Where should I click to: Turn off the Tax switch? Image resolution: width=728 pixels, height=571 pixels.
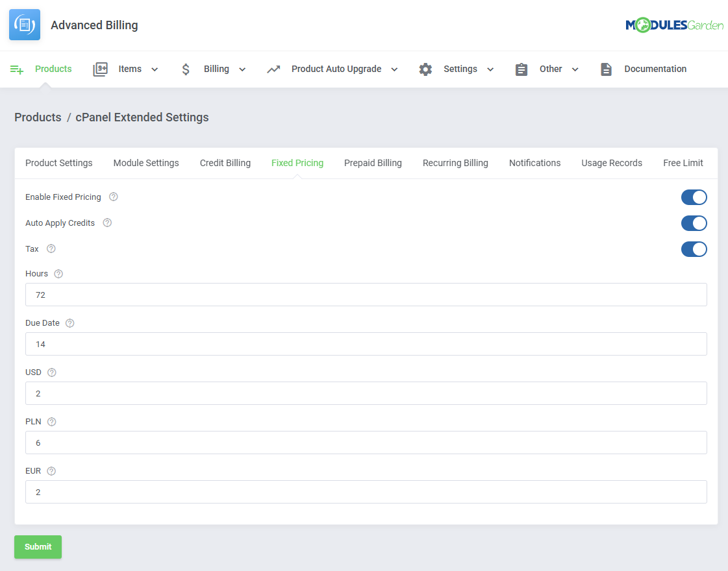click(x=694, y=249)
